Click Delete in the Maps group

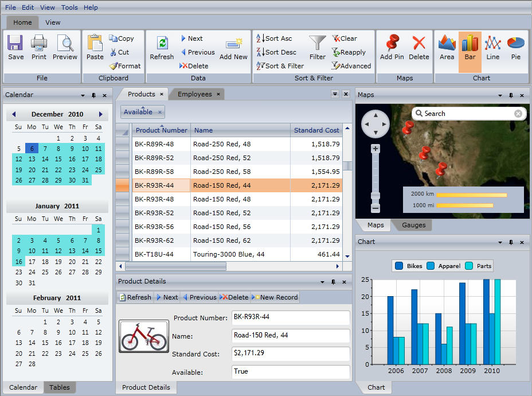tap(419, 47)
